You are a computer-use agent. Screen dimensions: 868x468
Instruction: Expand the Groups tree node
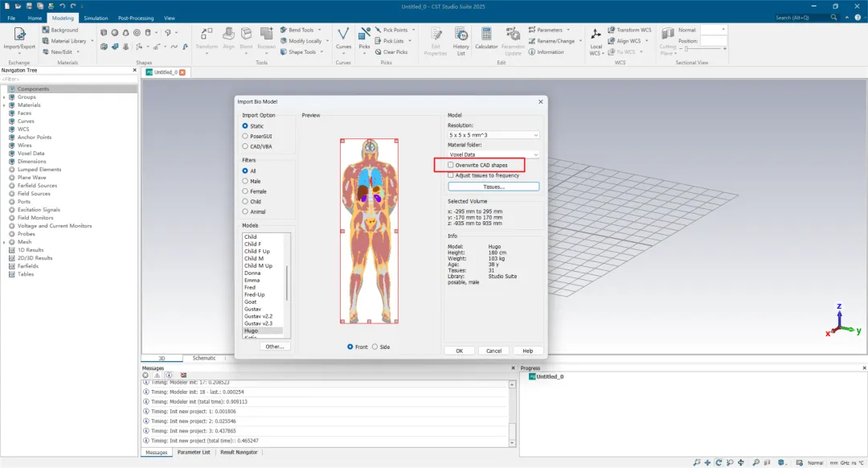(x=5, y=97)
